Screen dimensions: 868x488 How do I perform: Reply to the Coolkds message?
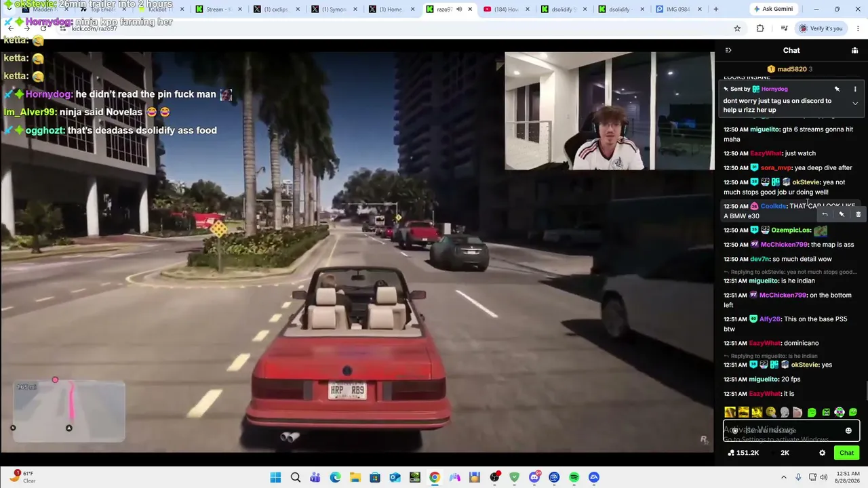point(825,214)
